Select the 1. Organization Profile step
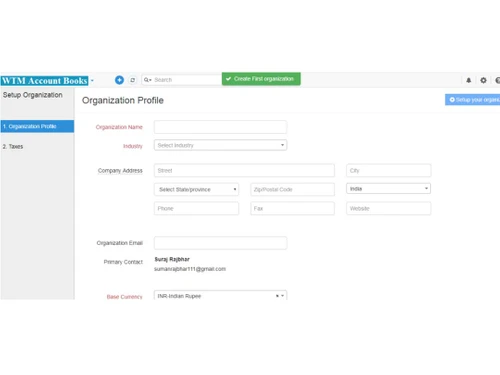Viewport: 500px width, 375px height. tap(37, 126)
